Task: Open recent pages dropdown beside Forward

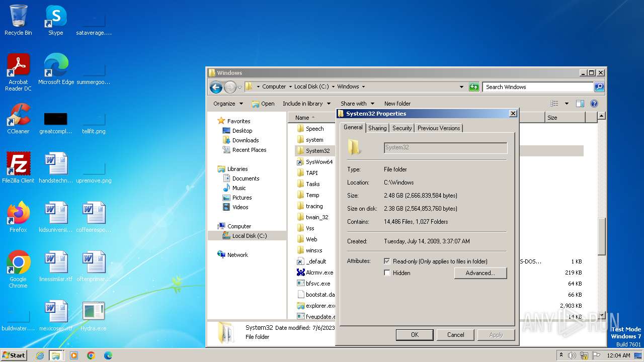Action: pos(240,87)
